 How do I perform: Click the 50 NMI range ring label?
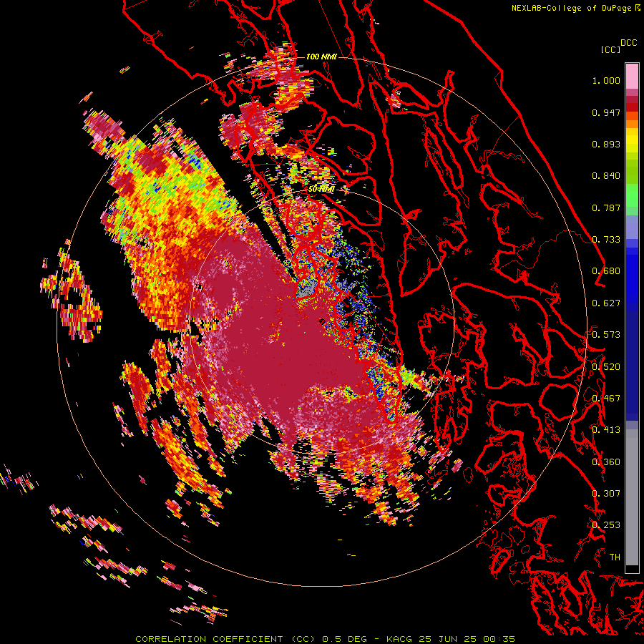tap(321, 190)
